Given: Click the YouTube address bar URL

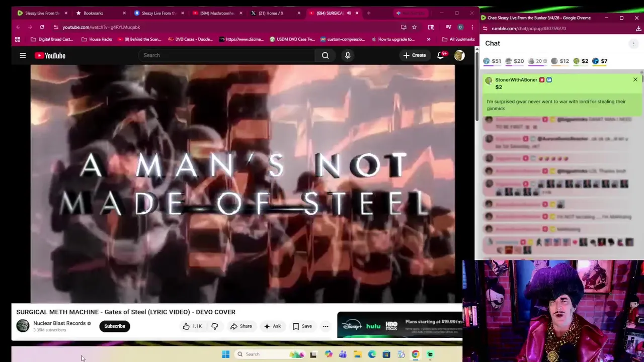Looking at the screenshot, I should pos(101,27).
